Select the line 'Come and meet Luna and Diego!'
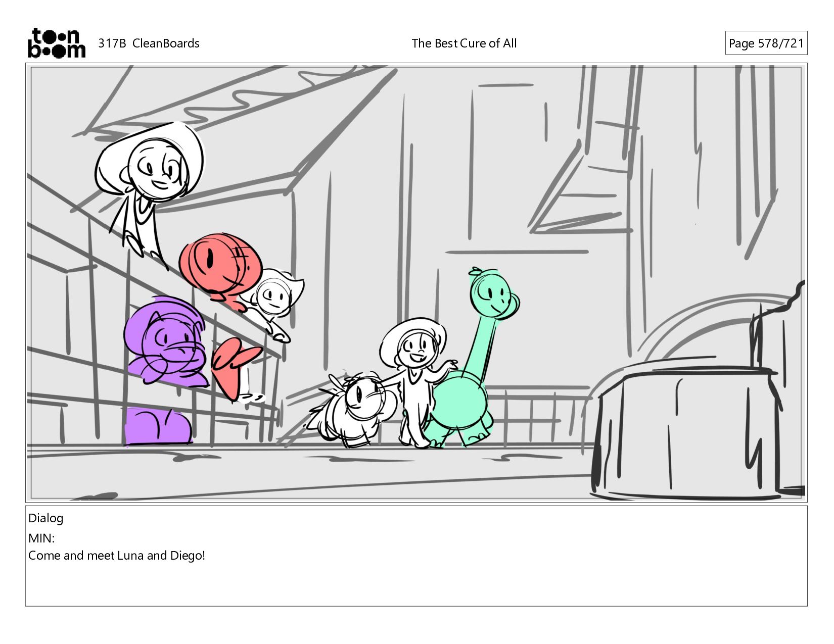The width and height of the screenshot is (834, 644). [x=117, y=556]
